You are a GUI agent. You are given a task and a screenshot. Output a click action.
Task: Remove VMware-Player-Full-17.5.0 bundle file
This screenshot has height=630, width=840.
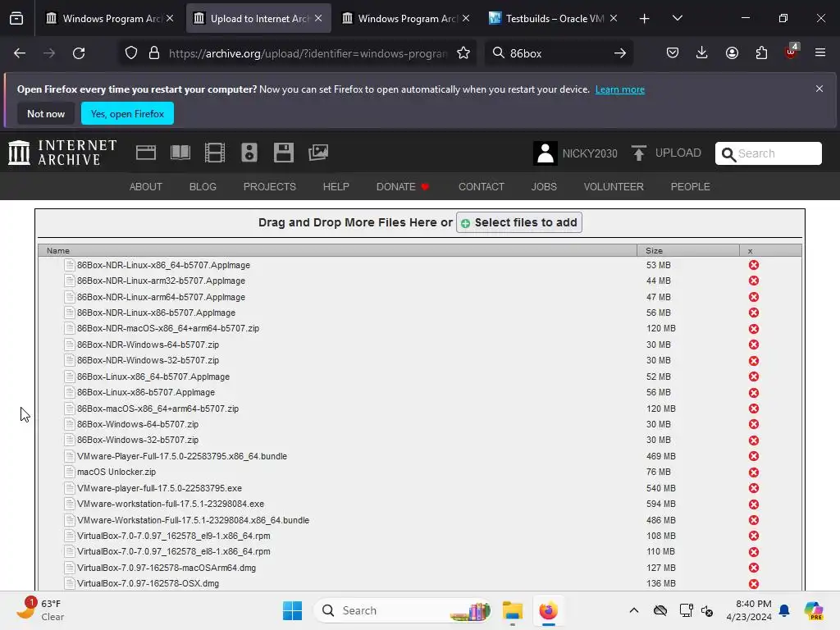754,456
